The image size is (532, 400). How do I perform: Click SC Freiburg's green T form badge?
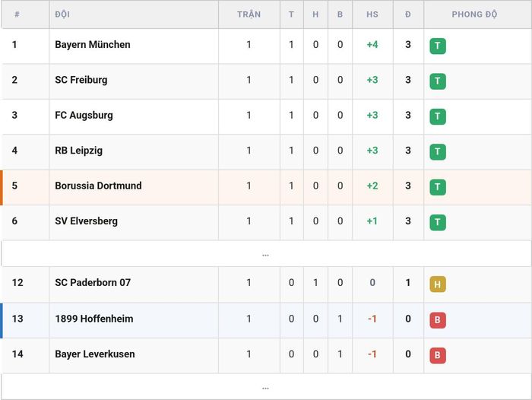(x=438, y=81)
